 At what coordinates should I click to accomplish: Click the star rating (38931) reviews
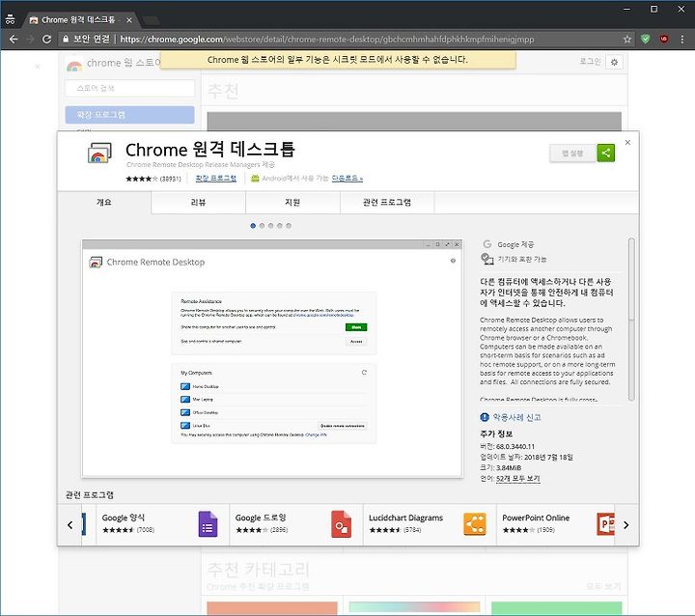point(153,179)
